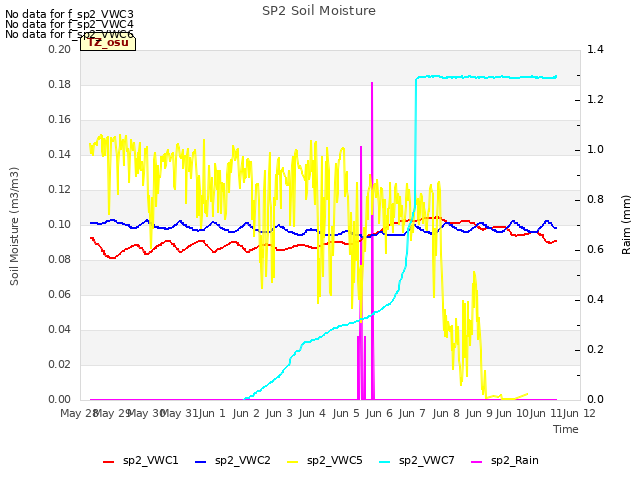The height and width of the screenshot is (480, 640).
Task: Click the 0.2 right axis tick label
Action: (x=595, y=349)
